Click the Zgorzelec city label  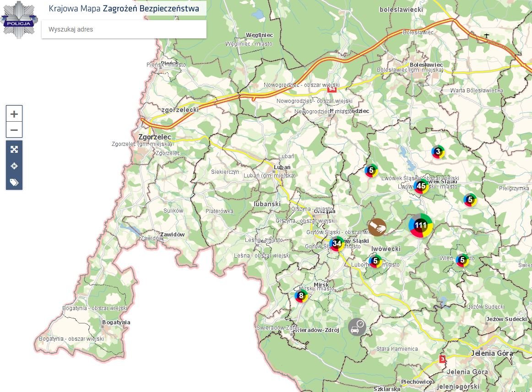[x=155, y=137]
